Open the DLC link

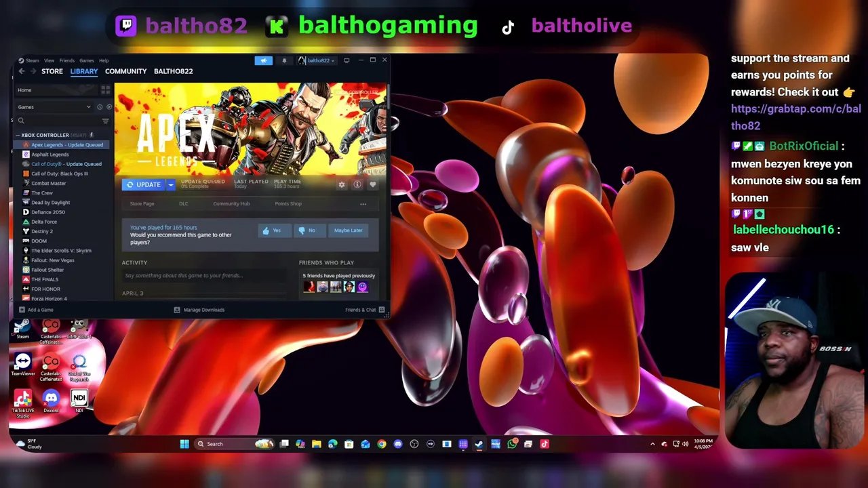pos(184,204)
